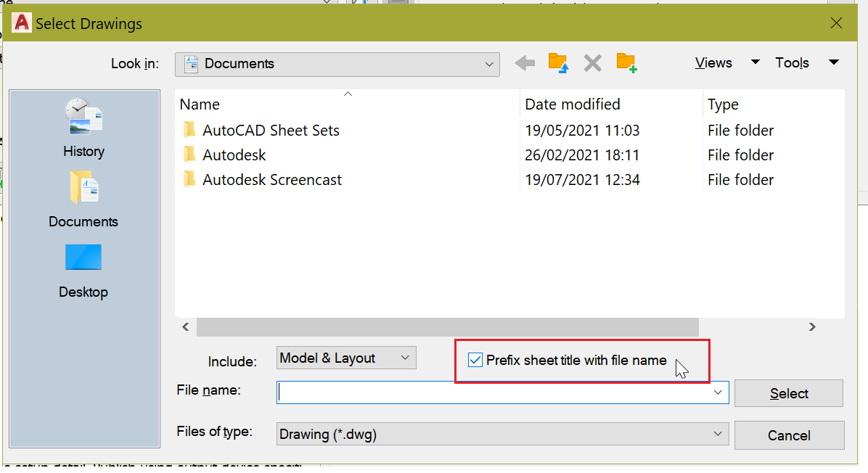Expand Files of type Drawing (*.dwg) dropdown

point(718,435)
